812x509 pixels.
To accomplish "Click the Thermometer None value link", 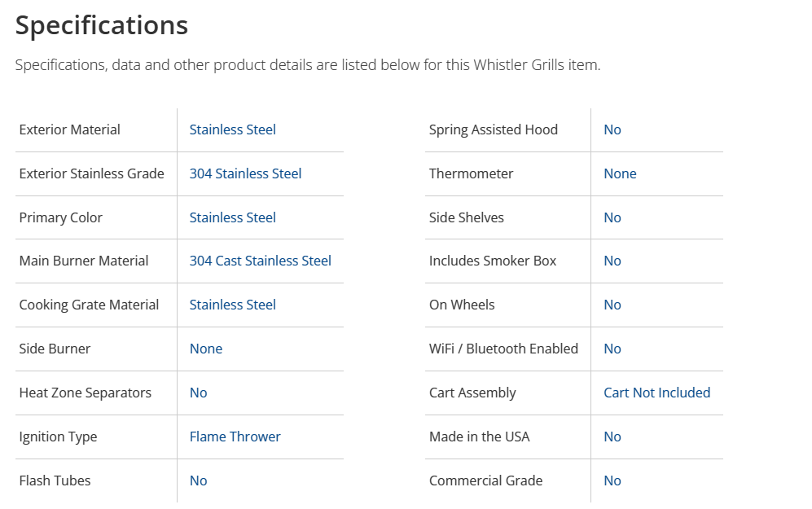I will (620, 173).
